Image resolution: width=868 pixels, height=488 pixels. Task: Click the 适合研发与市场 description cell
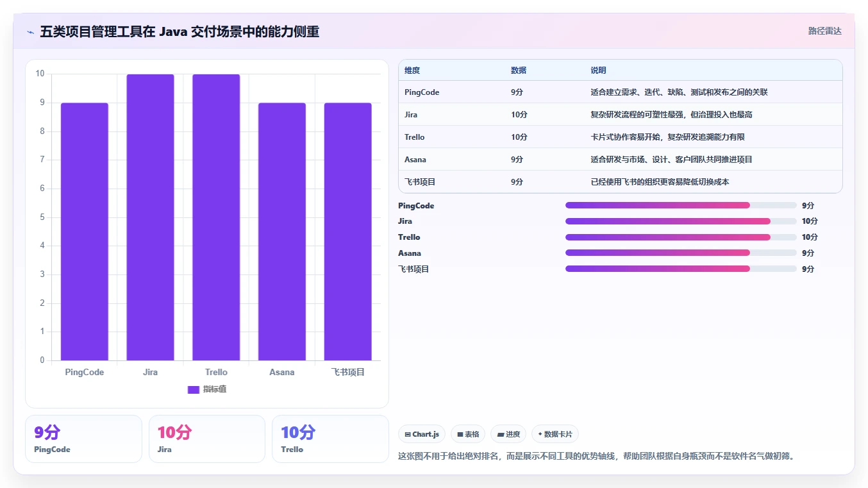pyautogui.click(x=671, y=160)
